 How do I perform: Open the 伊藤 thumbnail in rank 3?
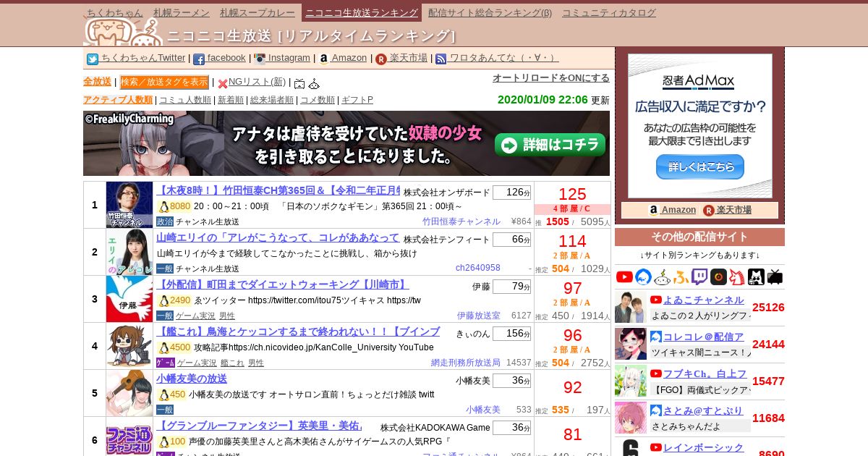[129, 299]
